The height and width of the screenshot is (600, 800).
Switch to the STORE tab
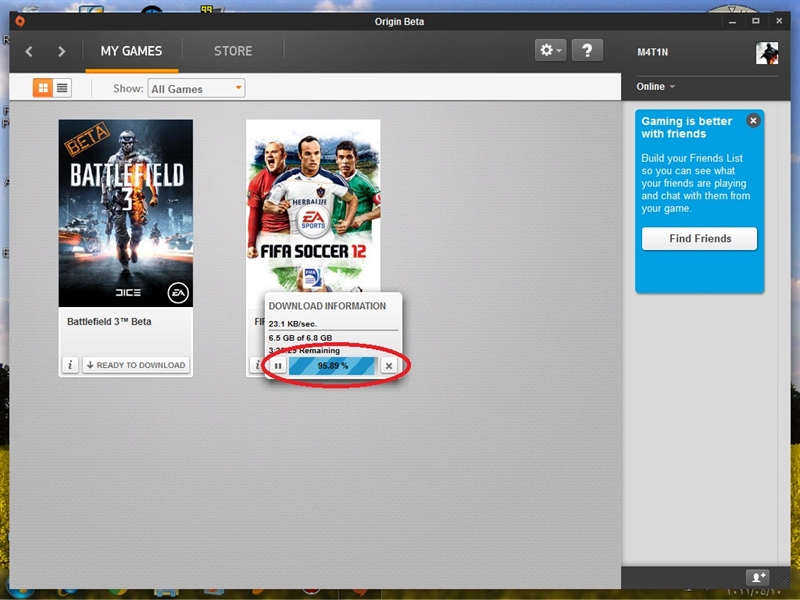click(233, 51)
